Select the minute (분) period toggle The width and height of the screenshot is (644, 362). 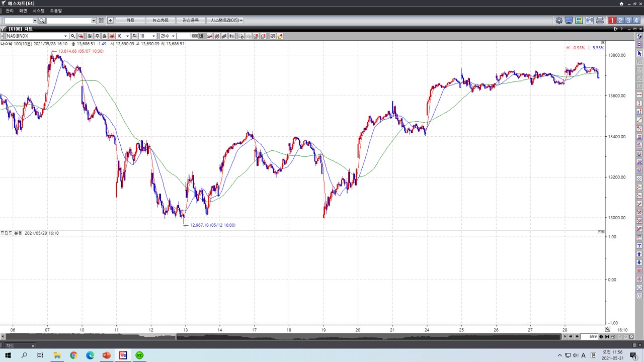pyautogui.click(x=112, y=36)
